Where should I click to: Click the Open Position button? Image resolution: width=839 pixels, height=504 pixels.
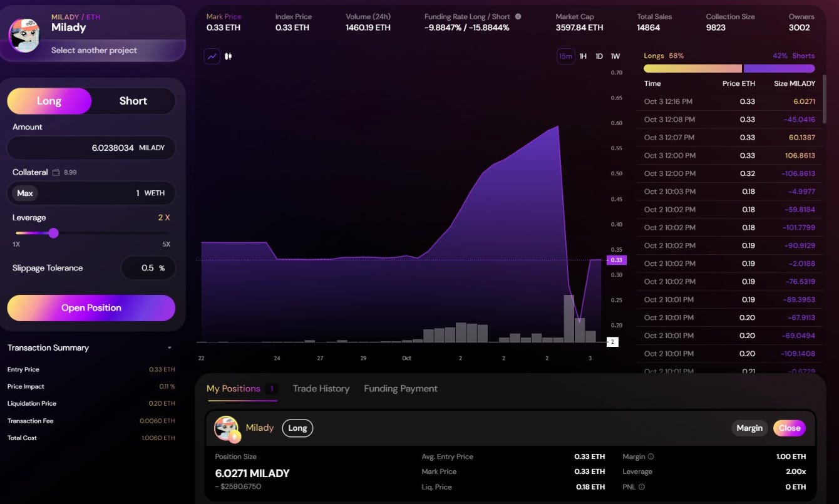click(91, 308)
